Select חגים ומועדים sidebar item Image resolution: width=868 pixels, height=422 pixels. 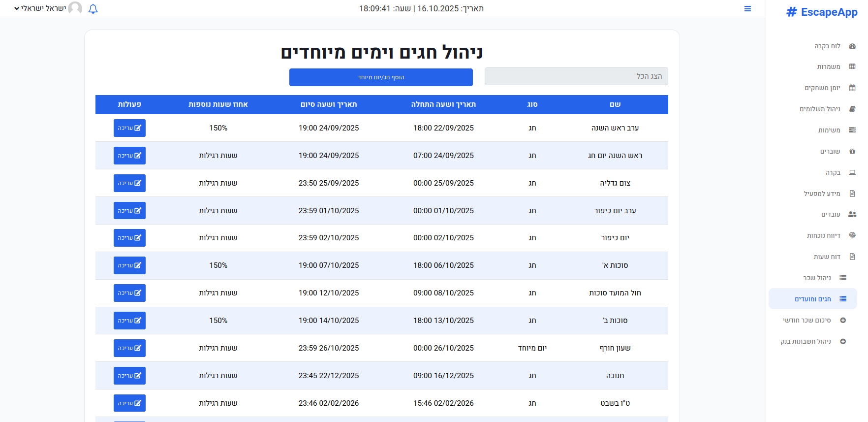[x=813, y=299]
